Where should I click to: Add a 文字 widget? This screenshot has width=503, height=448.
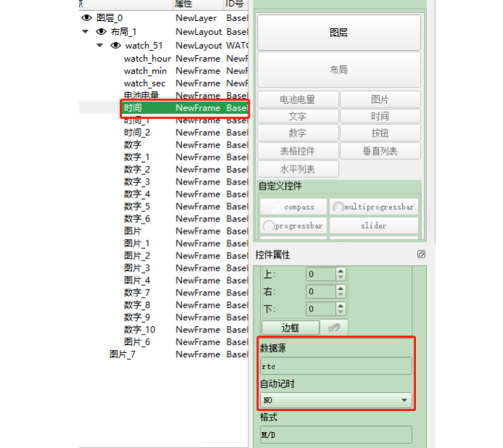(298, 116)
